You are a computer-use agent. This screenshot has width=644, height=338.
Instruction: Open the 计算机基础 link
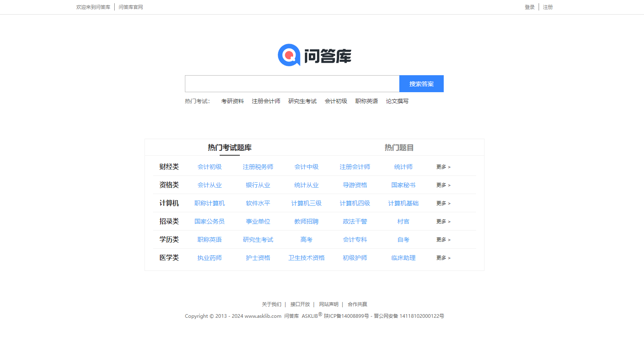[403, 203]
